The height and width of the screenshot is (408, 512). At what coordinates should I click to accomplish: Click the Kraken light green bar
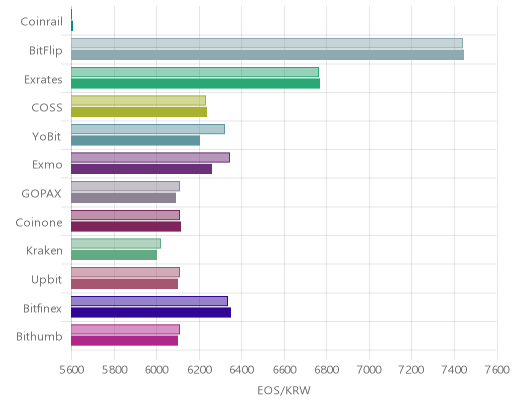(116, 244)
